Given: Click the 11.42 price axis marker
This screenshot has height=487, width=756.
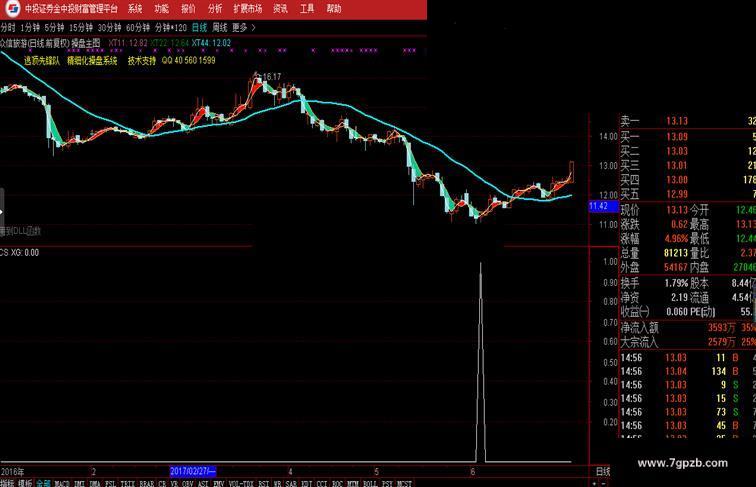Looking at the screenshot, I should coord(603,206).
